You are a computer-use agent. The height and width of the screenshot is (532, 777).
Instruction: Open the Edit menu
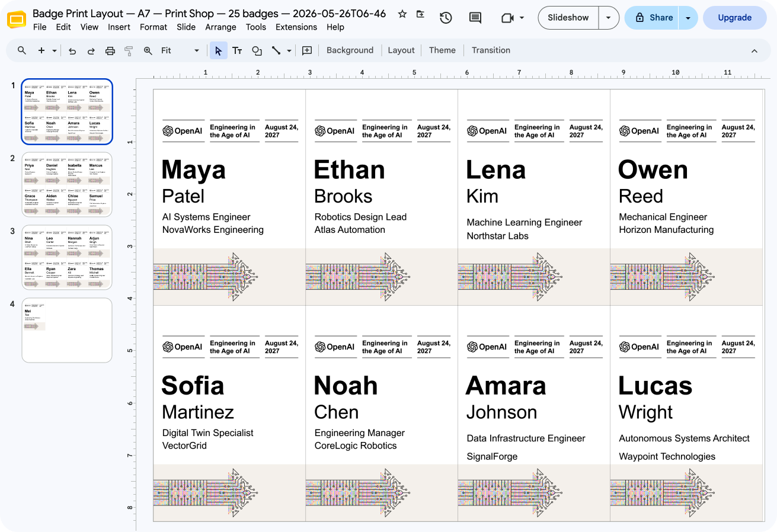tap(63, 27)
